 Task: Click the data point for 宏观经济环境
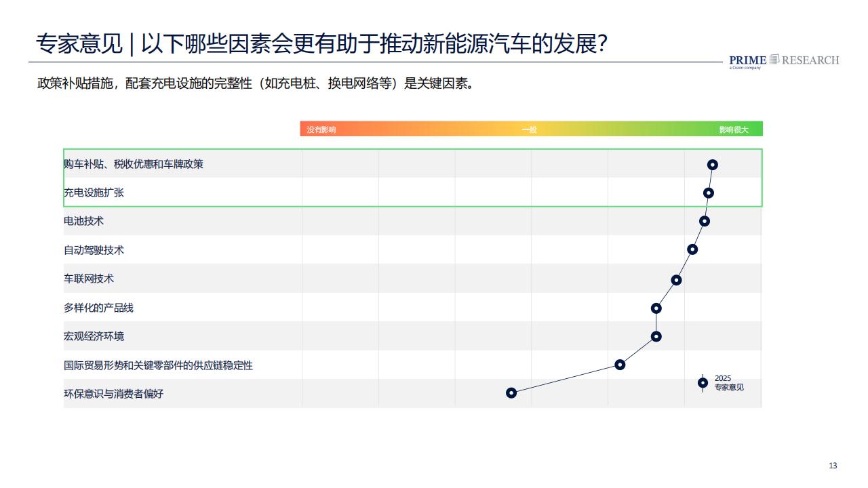tap(656, 336)
